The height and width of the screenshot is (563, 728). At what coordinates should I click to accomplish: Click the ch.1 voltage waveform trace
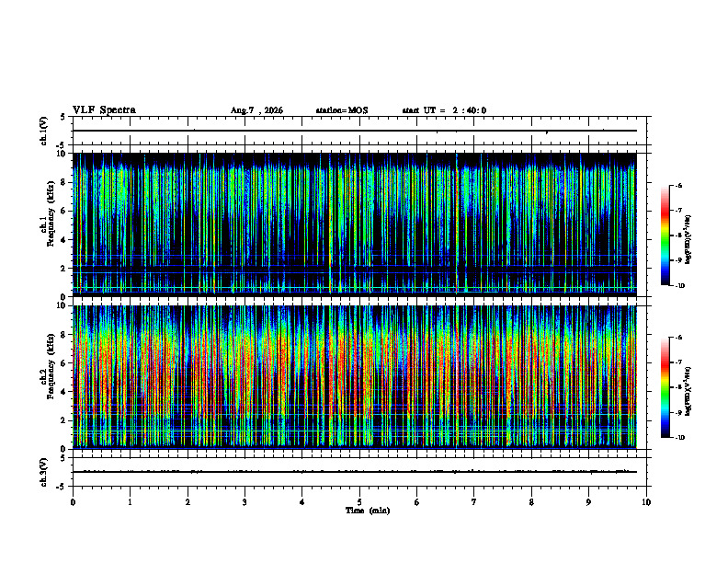[x=355, y=131]
